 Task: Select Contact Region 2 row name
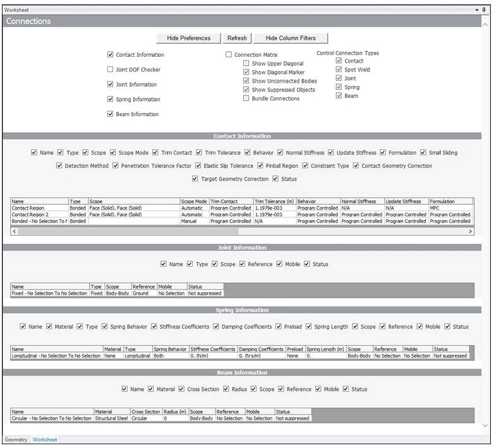pyautogui.click(x=39, y=215)
